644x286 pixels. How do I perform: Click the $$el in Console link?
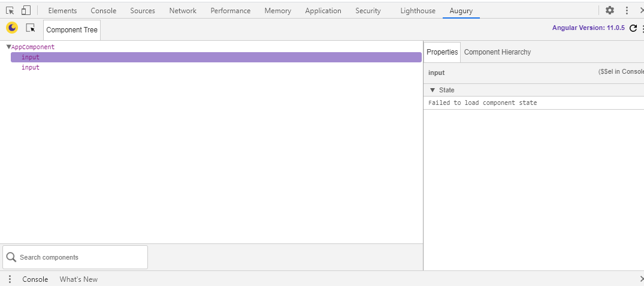point(621,72)
